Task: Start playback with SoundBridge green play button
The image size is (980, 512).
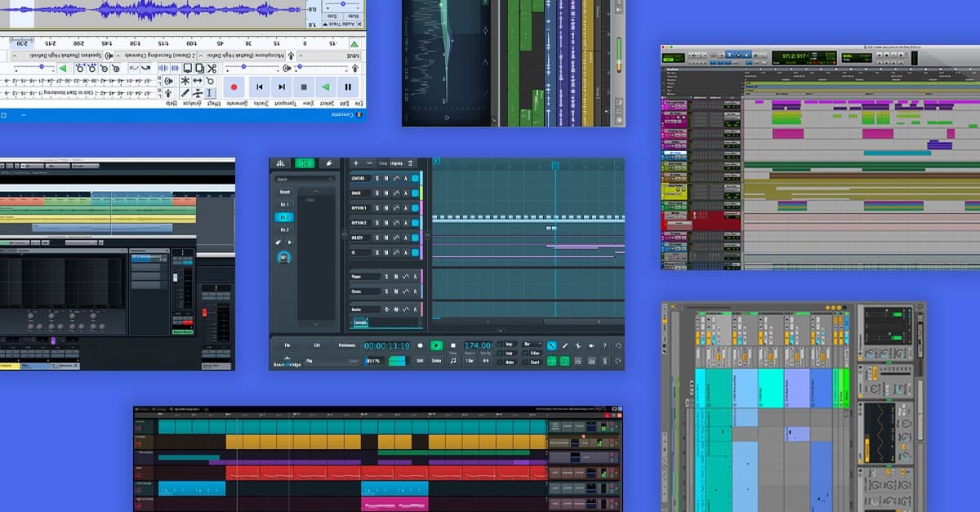Action: point(436,345)
